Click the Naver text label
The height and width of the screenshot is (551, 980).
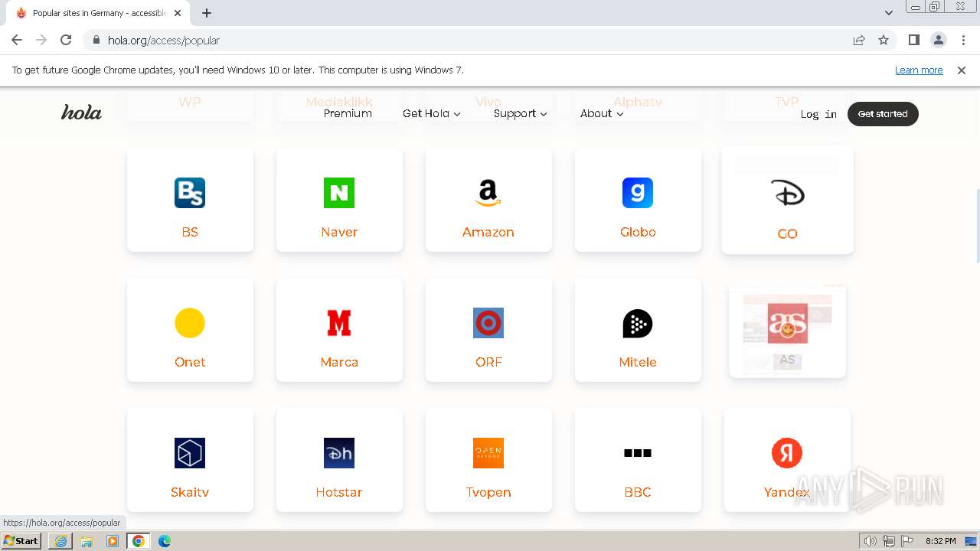coord(339,232)
